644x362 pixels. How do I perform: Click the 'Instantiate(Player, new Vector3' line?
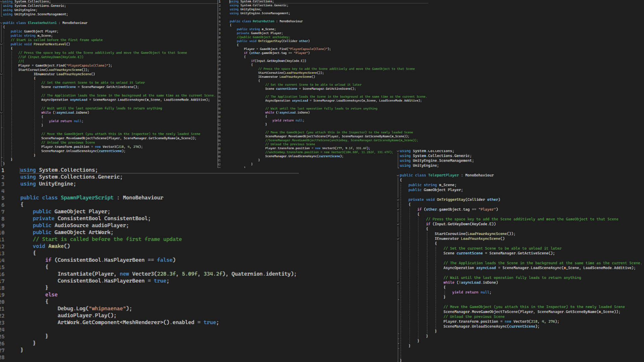[177, 274]
